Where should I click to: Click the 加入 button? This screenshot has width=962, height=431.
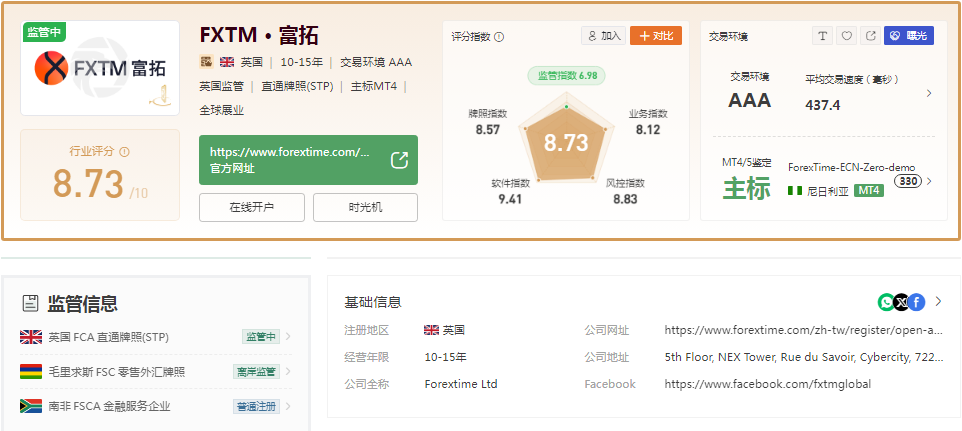click(x=604, y=36)
